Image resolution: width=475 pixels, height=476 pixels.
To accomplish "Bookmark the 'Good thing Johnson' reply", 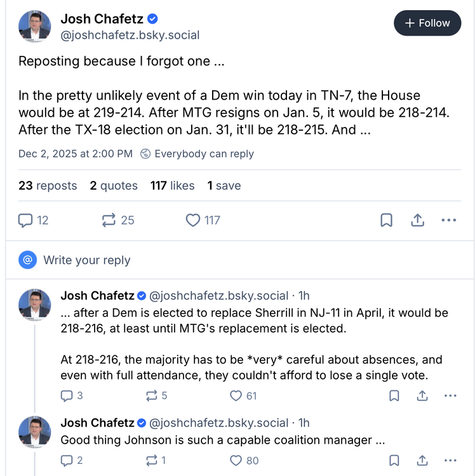I will [x=394, y=461].
